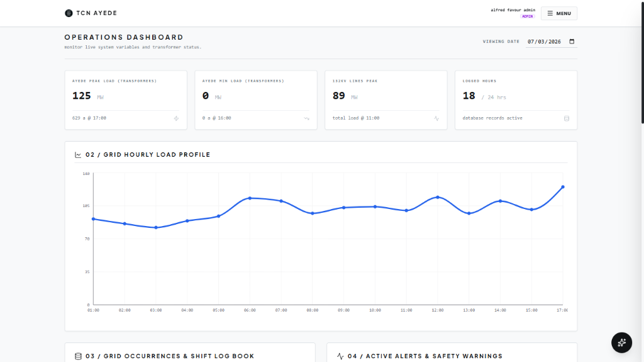Click the viewing date input field
The height and width of the screenshot is (362, 644).
coord(551,42)
